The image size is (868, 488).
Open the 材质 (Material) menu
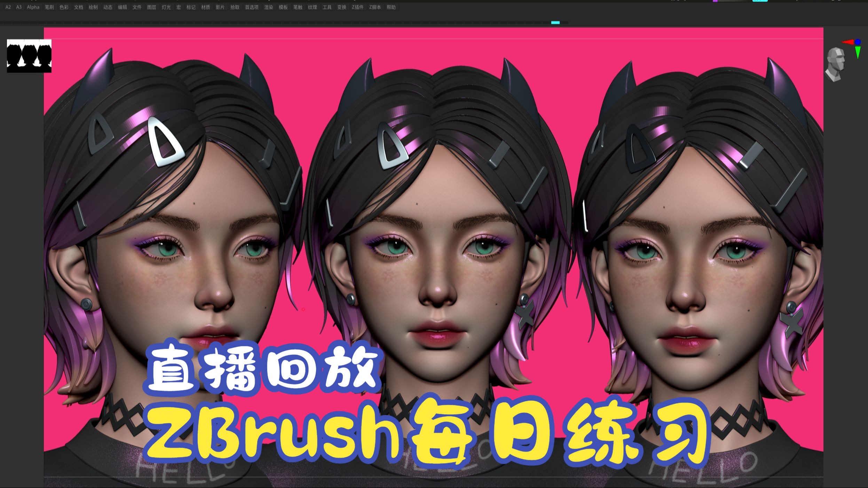(x=206, y=7)
